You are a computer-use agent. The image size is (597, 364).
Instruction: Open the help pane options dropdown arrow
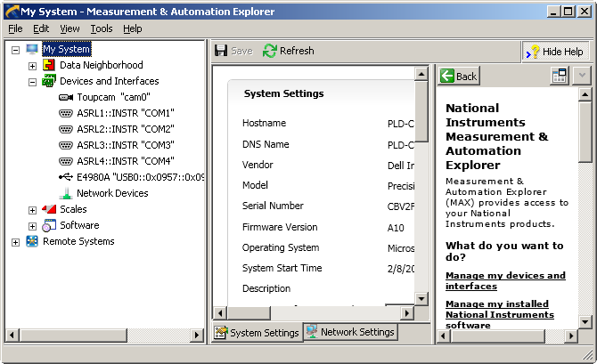click(x=582, y=76)
